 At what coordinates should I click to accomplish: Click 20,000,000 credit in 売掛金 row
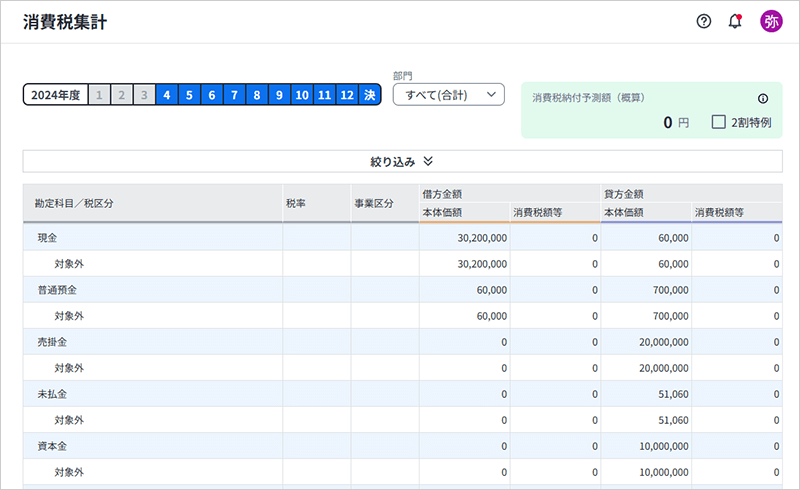click(664, 342)
